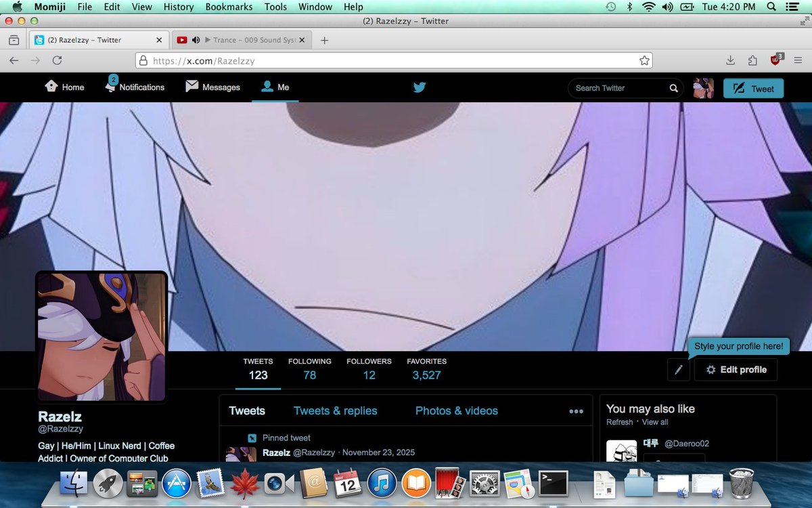Switch to the Trance 009 Sound System YouTube tab

[x=240, y=40]
